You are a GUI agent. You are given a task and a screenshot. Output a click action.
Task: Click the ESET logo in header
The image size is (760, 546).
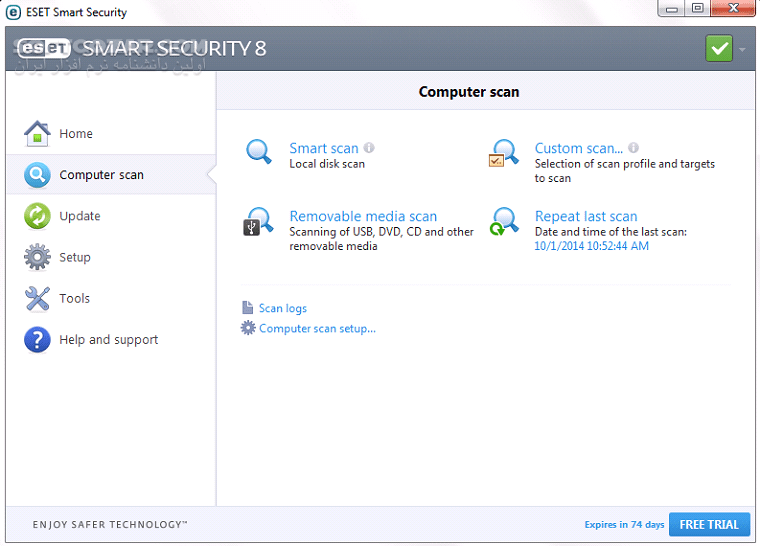click(44, 48)
